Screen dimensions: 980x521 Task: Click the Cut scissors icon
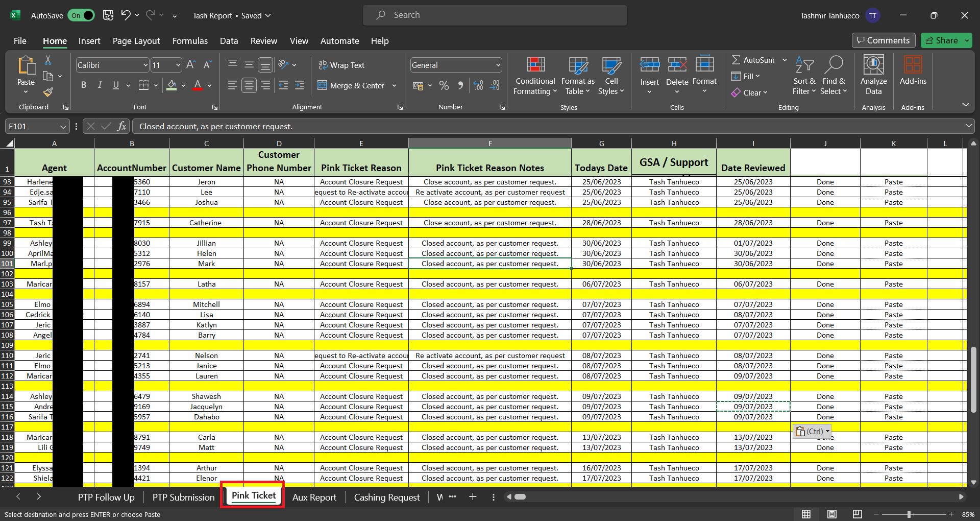pyautogui.click(x=48, y=60)
